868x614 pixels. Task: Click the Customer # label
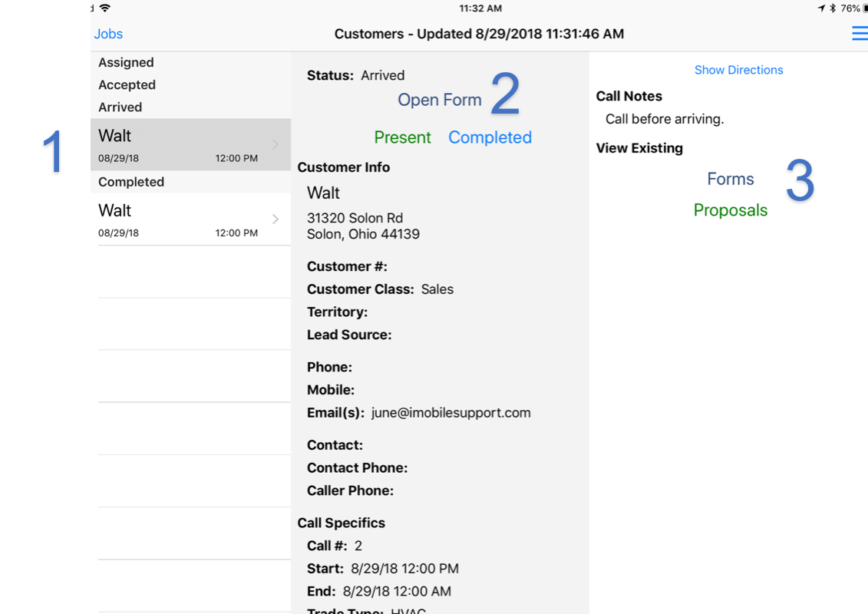347,266
